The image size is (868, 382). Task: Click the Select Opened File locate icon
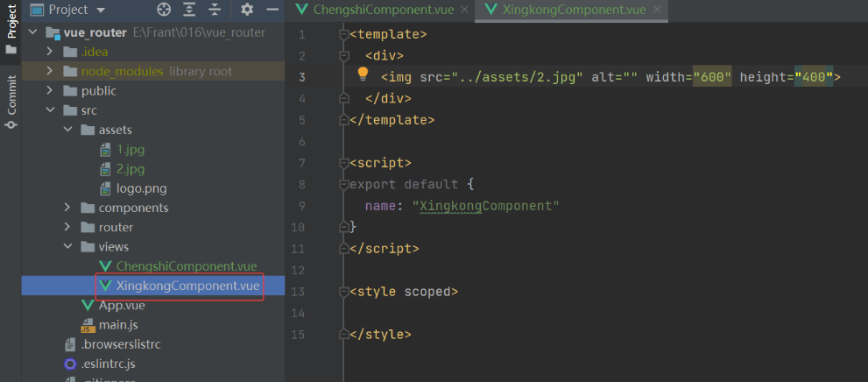coord(163,10)
